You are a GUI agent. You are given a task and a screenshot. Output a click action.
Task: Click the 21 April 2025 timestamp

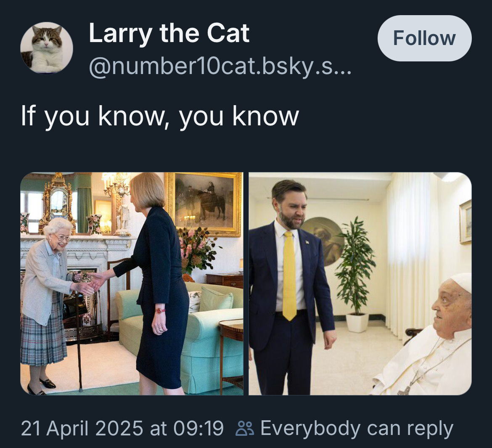pos(122,428)
